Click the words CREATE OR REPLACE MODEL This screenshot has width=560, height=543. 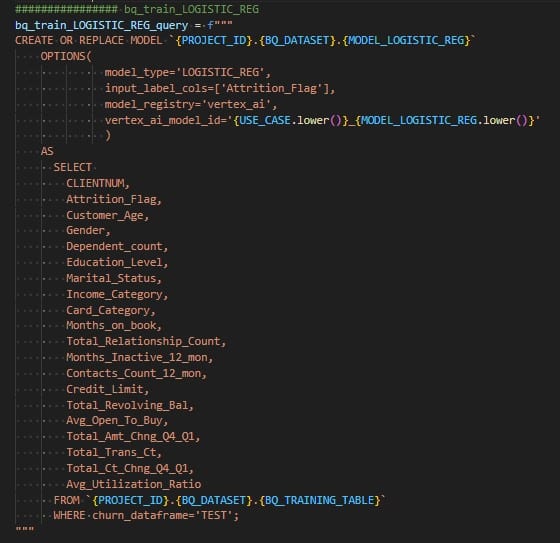click(x=89, y=40)
